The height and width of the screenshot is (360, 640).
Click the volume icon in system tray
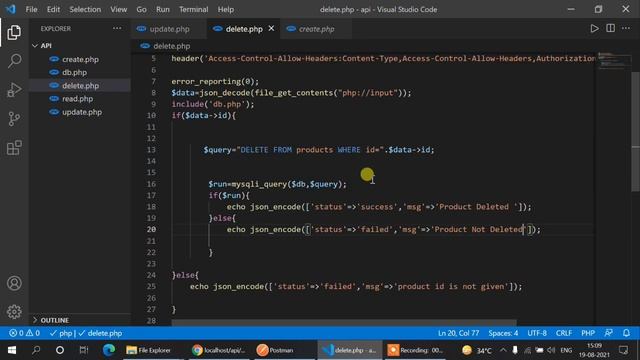pos(551,350)
